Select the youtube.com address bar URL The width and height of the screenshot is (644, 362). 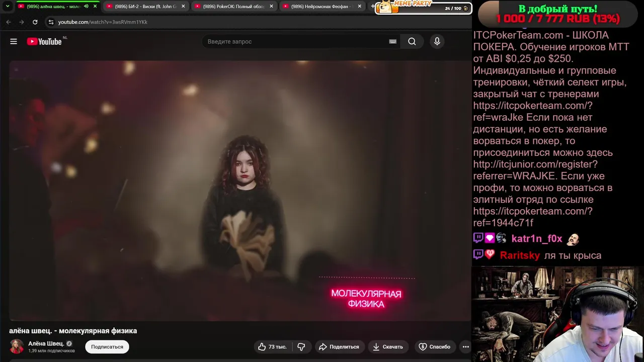click(103, 22)
